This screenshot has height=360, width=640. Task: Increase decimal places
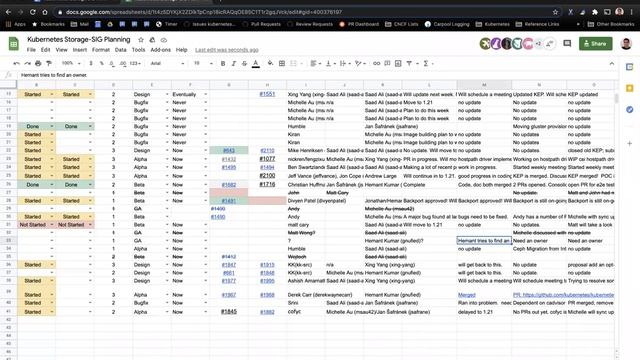pos(123,63)
